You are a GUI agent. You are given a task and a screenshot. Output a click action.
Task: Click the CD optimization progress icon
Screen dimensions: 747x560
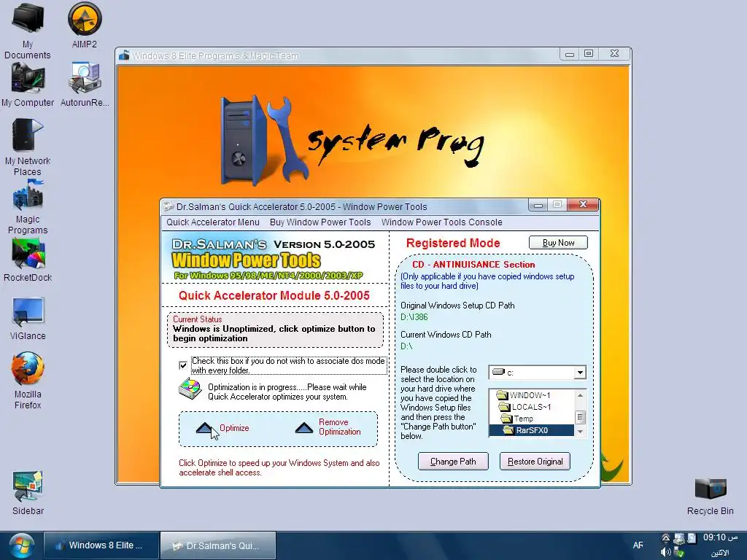190,389
